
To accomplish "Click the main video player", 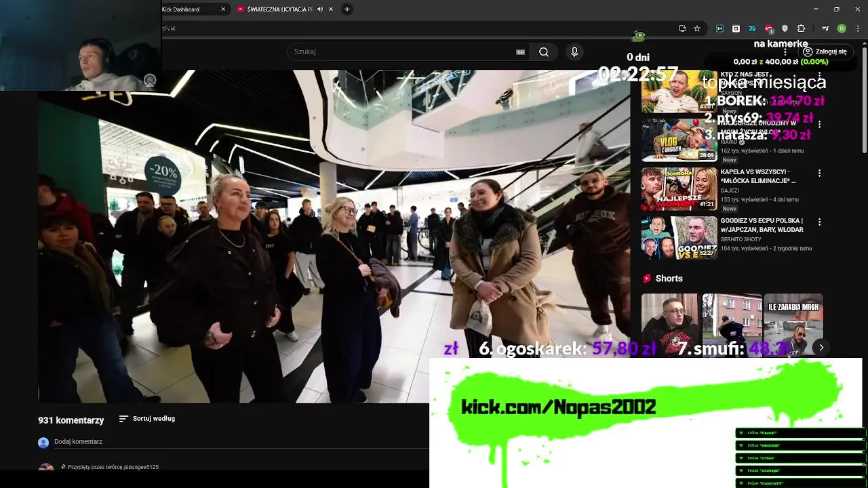I will point(334,237).
